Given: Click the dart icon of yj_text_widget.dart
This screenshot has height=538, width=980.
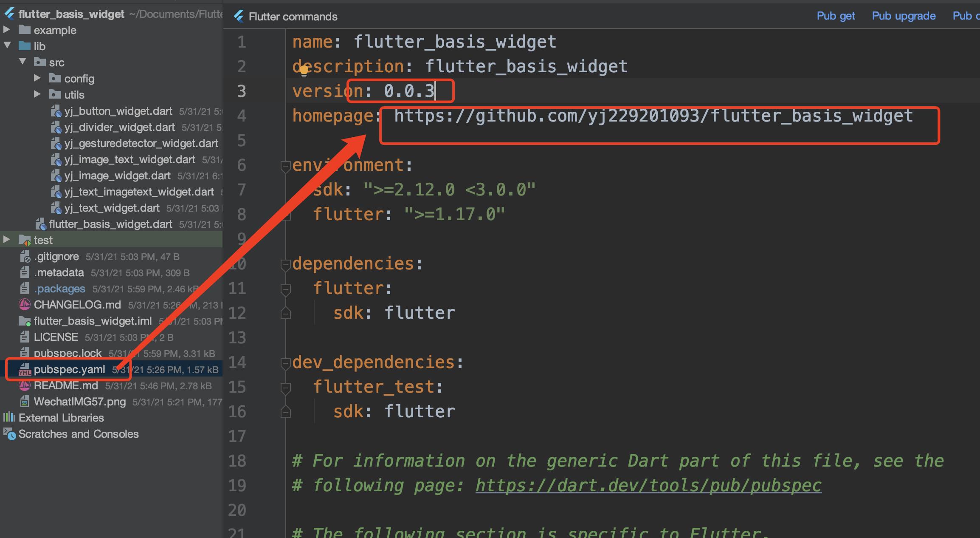Looking at the screenshot, I should pos(56,208).
